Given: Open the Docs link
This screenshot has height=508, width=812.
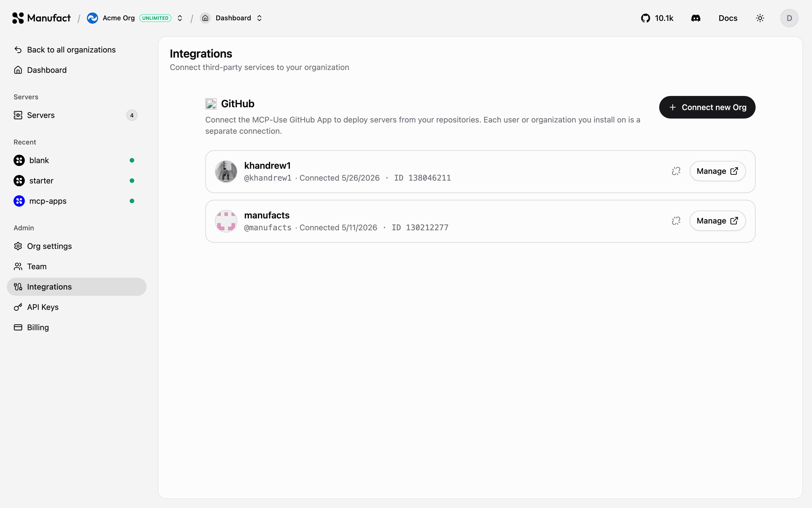Looking at the screenshot, I should click(728, 18).
